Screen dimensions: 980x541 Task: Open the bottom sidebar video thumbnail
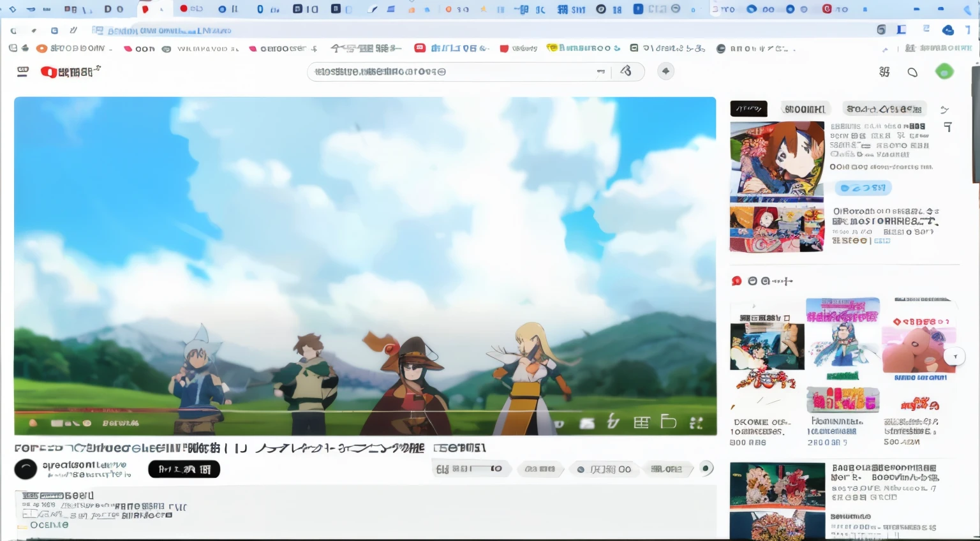(x=777, y=500)
